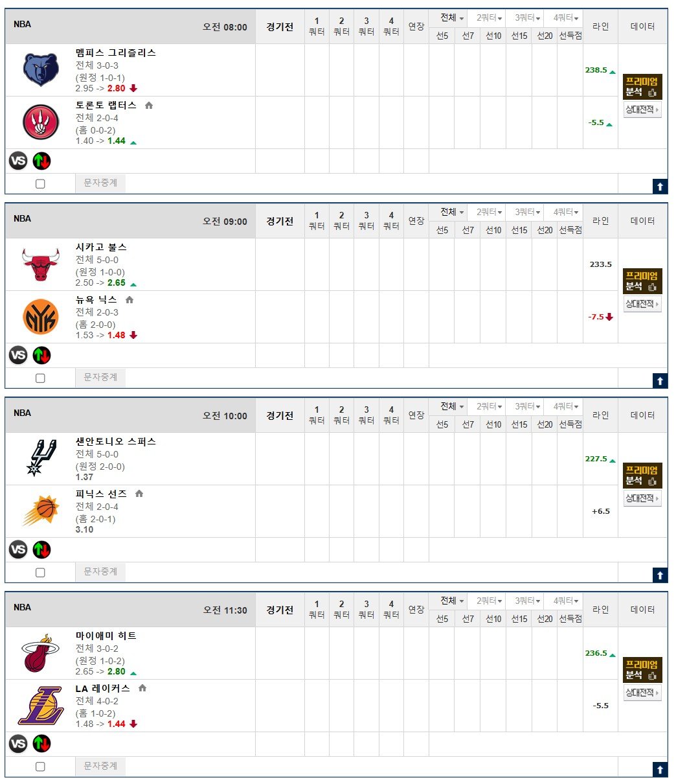Viewport: 676px width, 784px height.
Task: Click the red-green arrows icon under Knicks game
Action: point(41,355)
